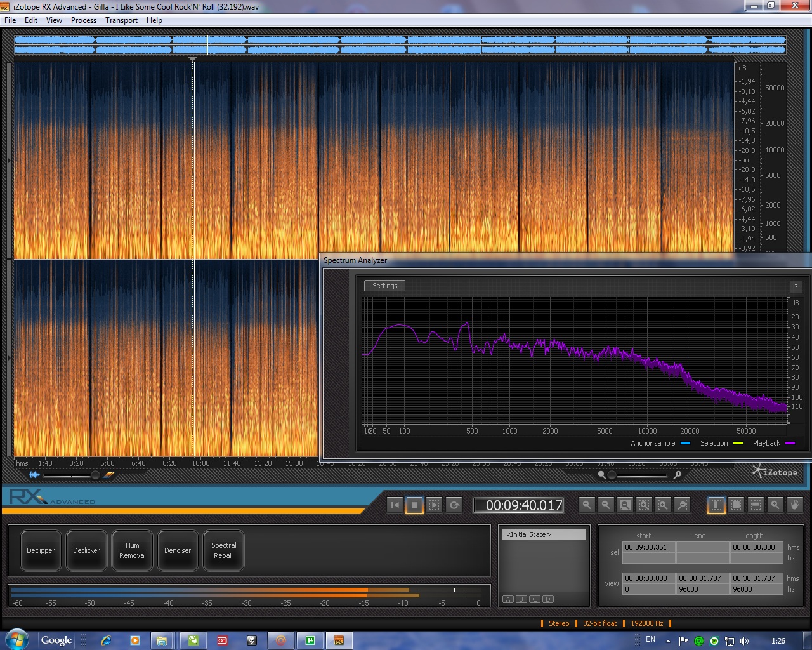Choose history snapshot D
The height and width of the screenshot is (650, 812).
click(x=548, y=599)
